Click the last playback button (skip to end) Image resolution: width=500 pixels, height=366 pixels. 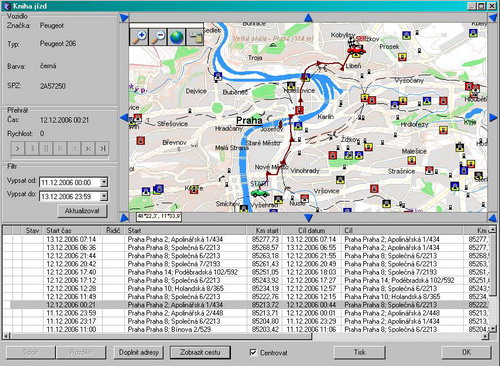coord(102,148)
